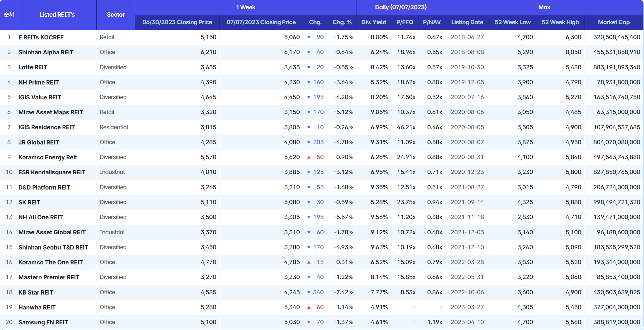The height and width of the screenshot is (330, 644).
Task: Click the down arrow in NH All One REIT row
Action: point(309,217)
